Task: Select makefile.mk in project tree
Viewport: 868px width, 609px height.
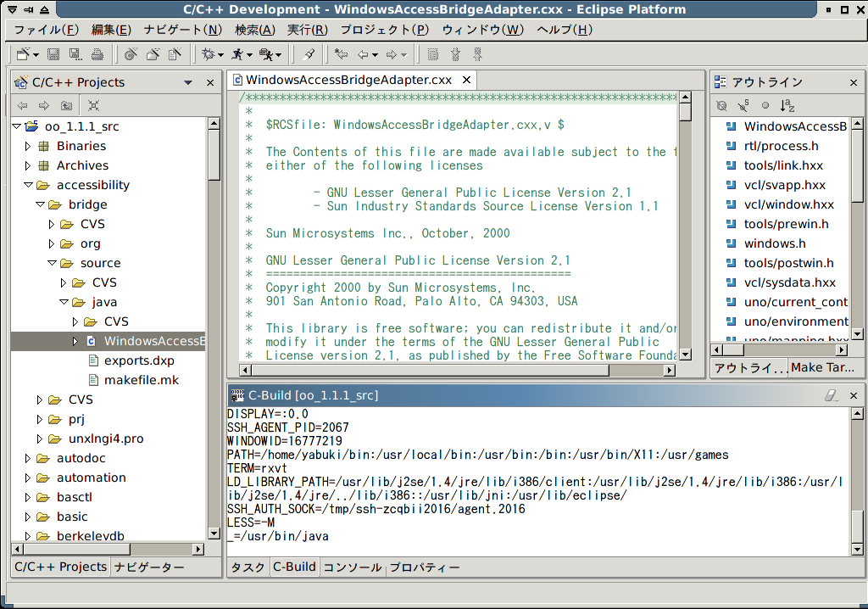Action: pyautogui.click(x=142, y=380)
